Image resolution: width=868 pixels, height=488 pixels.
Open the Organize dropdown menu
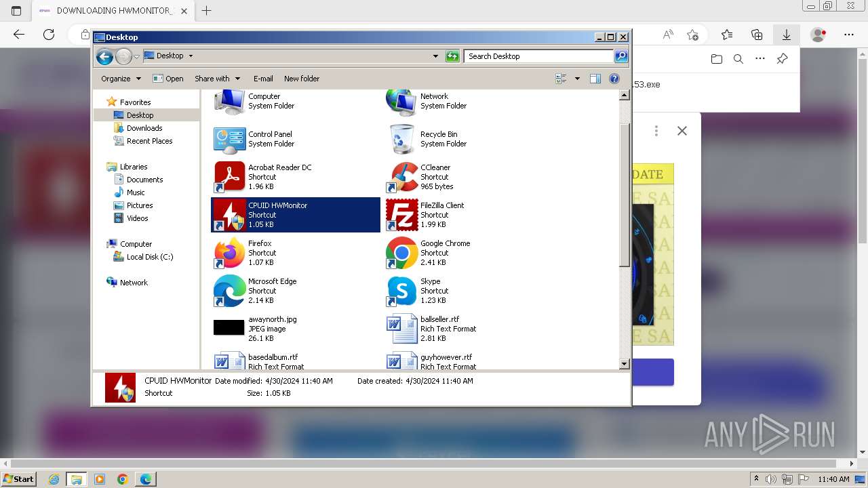[x=121, y=79]
